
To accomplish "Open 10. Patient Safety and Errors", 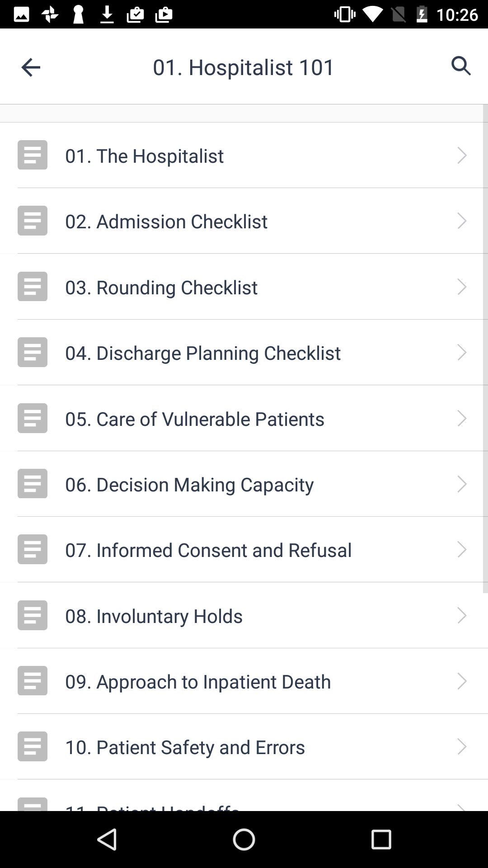I will 244,746.
